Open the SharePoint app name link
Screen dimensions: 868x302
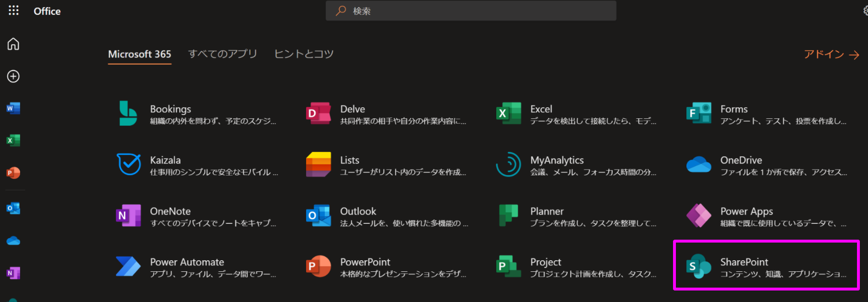click(744, 262)
